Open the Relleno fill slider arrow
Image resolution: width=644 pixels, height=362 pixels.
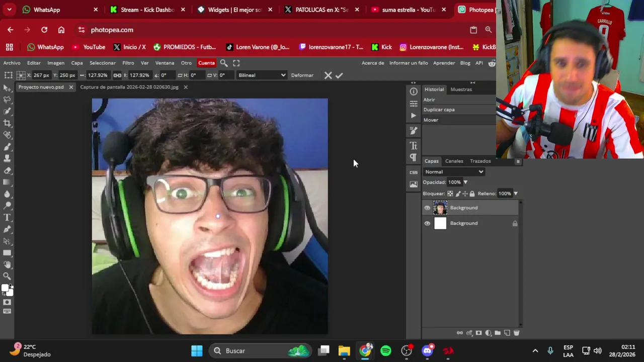[515, 194]
